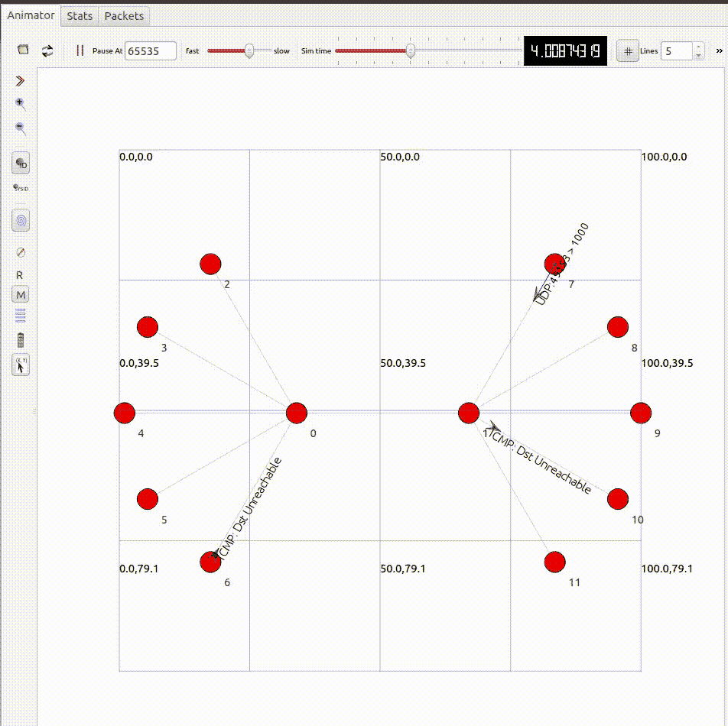Toggle the mouse position X,Y tool
This screenshot has width=728, height=726.
(x=21, y=365)
